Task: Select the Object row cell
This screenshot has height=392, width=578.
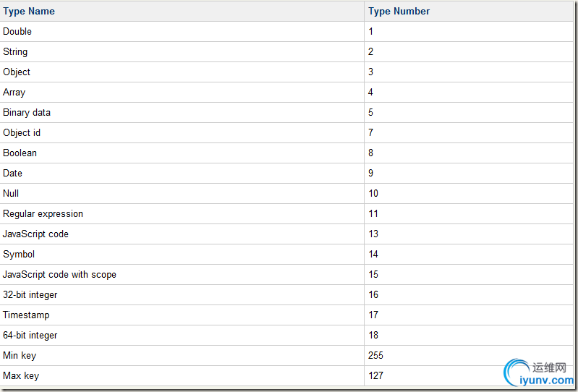Action: point(17,72)
